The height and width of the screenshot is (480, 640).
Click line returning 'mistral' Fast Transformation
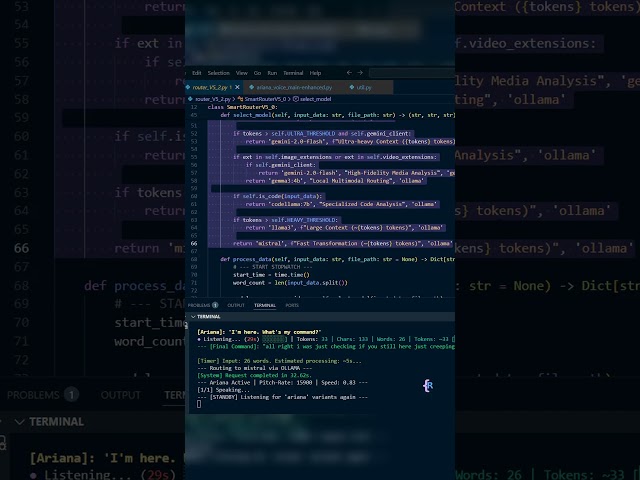tap(342, 243)
